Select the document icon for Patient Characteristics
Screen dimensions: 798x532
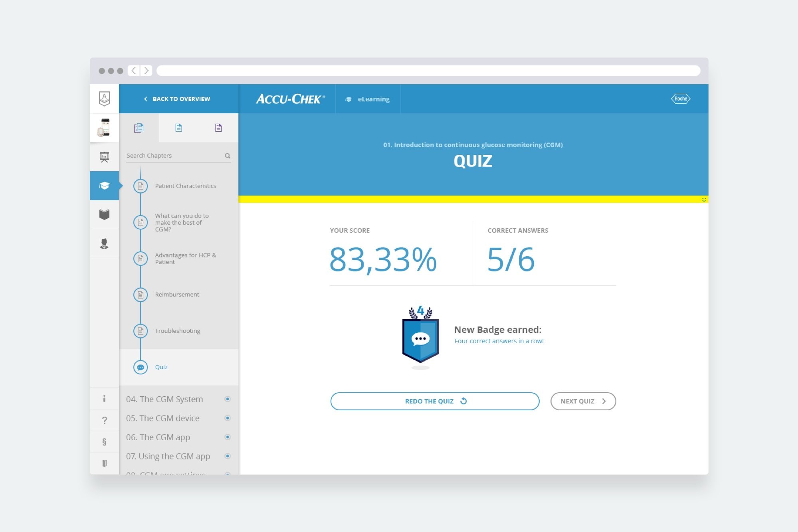click(x=140, y=185)
